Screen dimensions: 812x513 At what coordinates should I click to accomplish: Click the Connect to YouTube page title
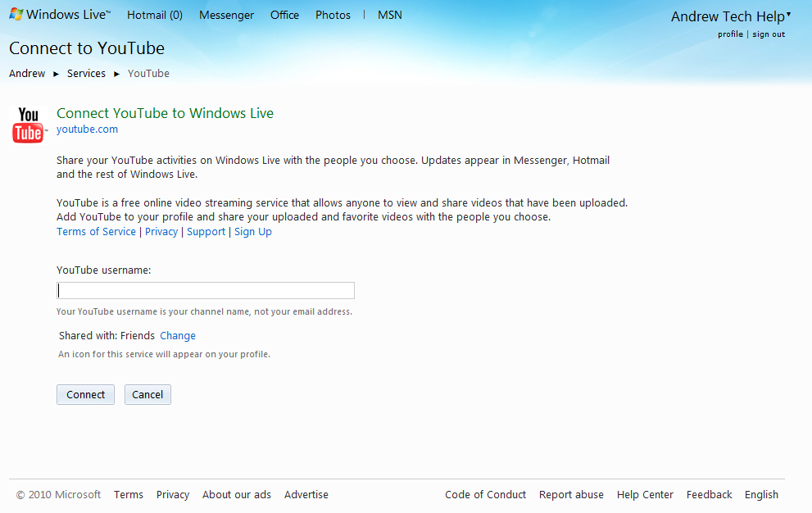87,48
